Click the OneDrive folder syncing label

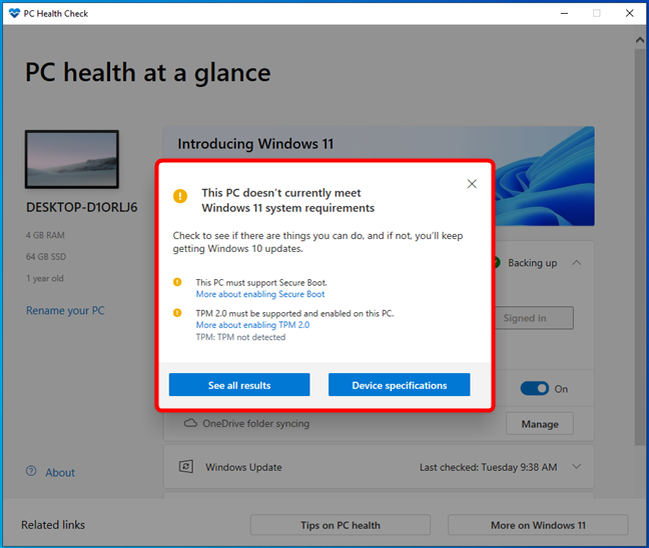pos(256,423)
